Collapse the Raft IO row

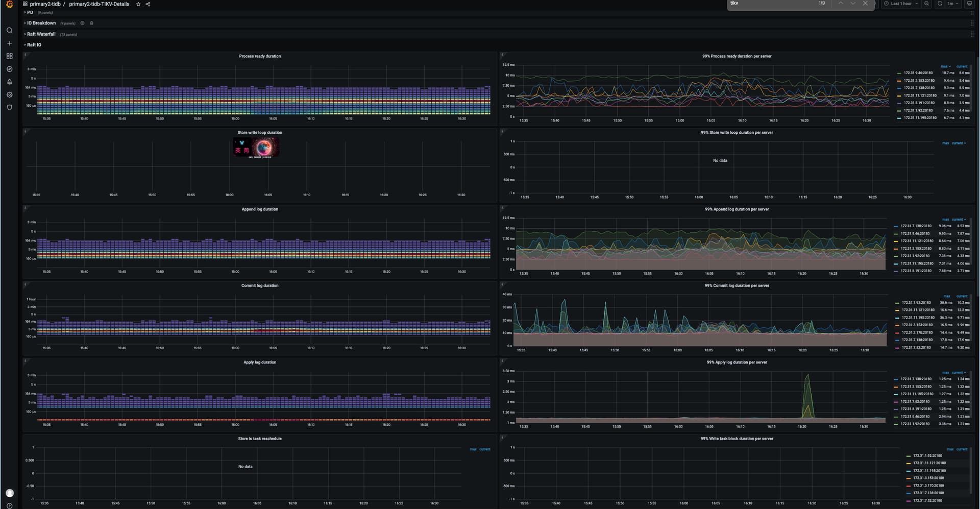coord(34,45)
